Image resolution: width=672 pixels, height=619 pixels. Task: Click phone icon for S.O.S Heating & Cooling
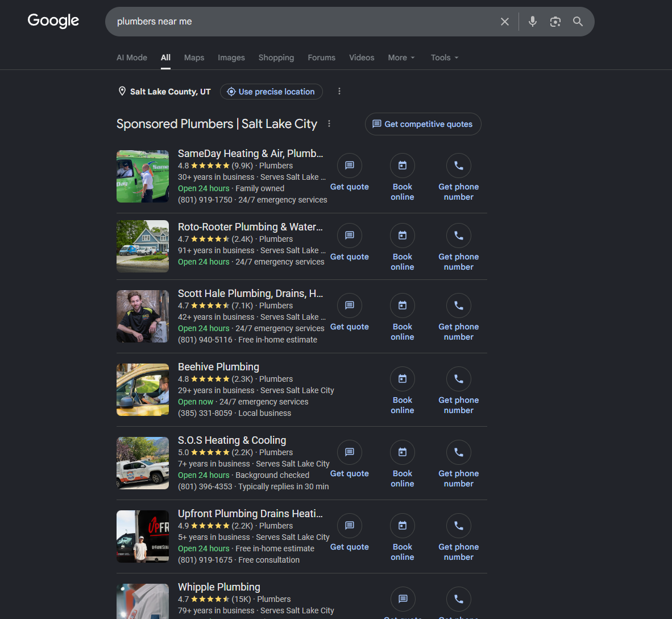pyautogui.click(x=459, y=452)
